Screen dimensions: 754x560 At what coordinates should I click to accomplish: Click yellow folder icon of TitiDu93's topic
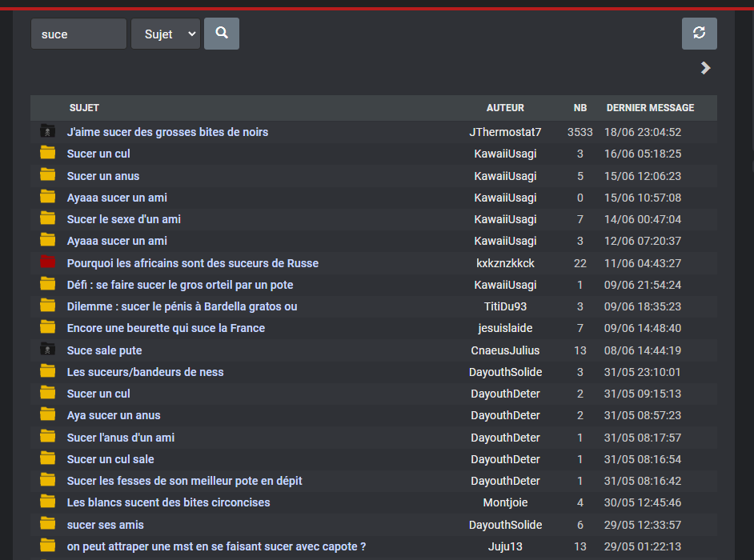[47, 306]
